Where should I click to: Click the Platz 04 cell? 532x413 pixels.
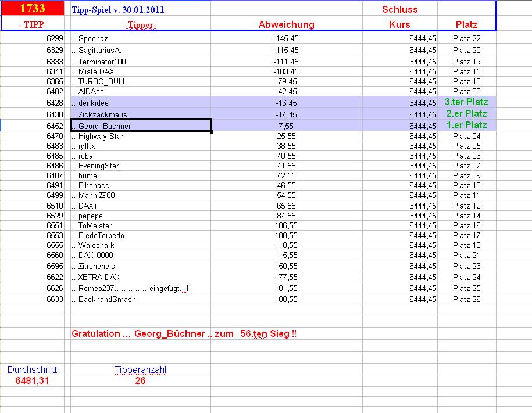466,137
